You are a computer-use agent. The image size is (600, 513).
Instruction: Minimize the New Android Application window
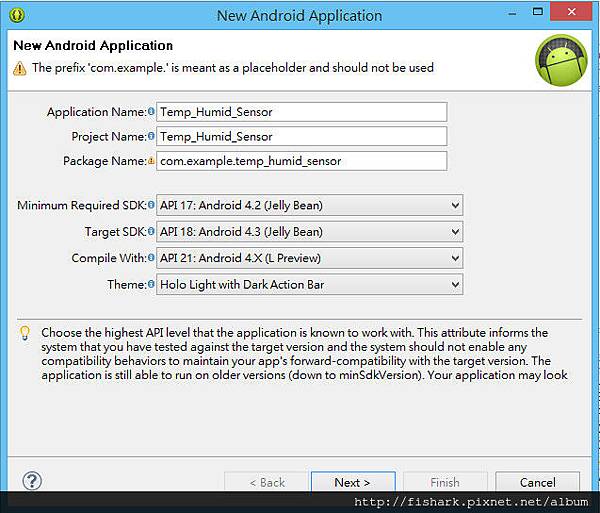point(512,13)
